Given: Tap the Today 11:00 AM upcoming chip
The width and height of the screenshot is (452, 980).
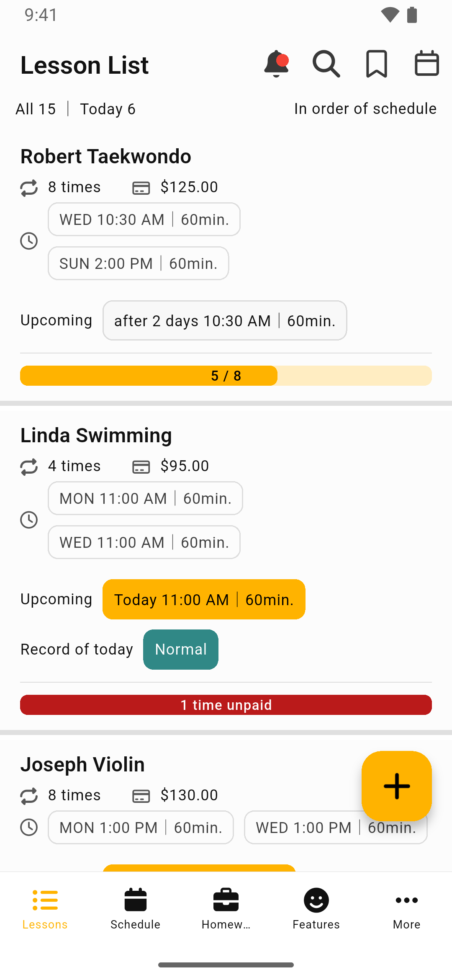Looking at the screenshot, I should point(204,599).
